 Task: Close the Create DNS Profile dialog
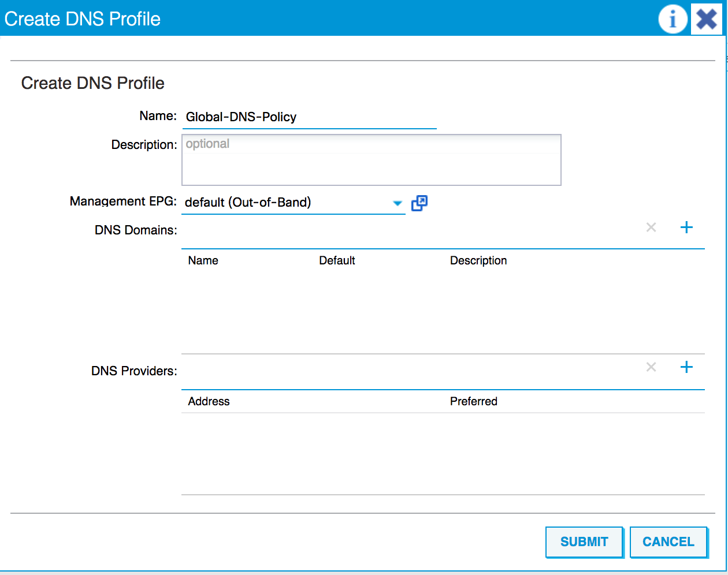(706, 19)
